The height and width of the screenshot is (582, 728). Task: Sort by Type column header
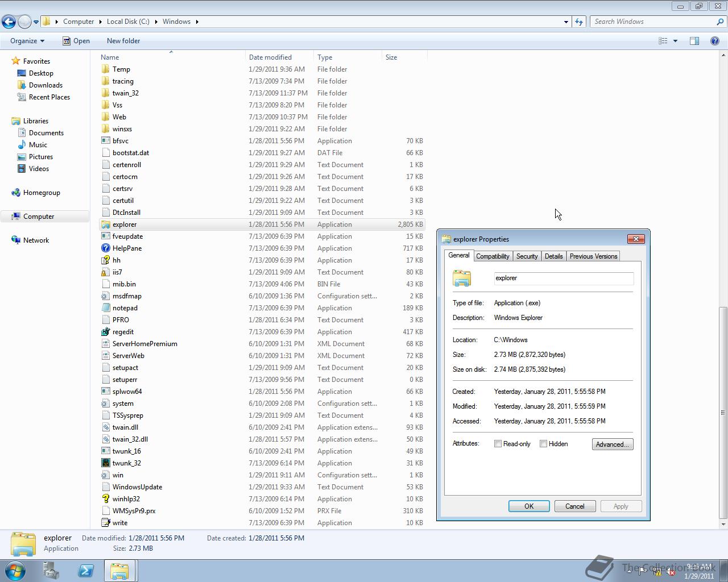coord(348,57)
